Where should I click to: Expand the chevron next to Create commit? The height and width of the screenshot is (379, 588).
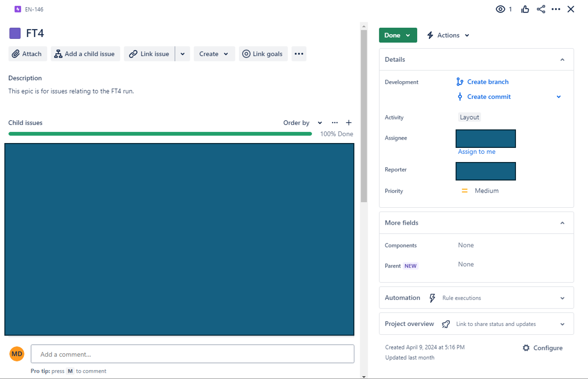click(559, 97)
